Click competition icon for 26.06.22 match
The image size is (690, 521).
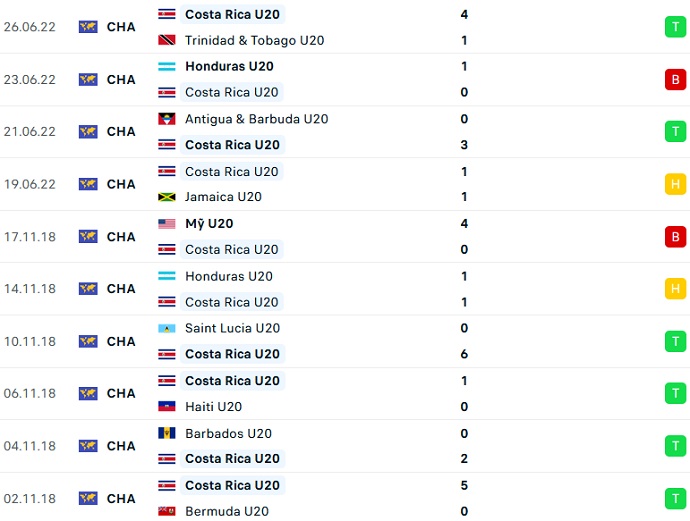[88, 27]
